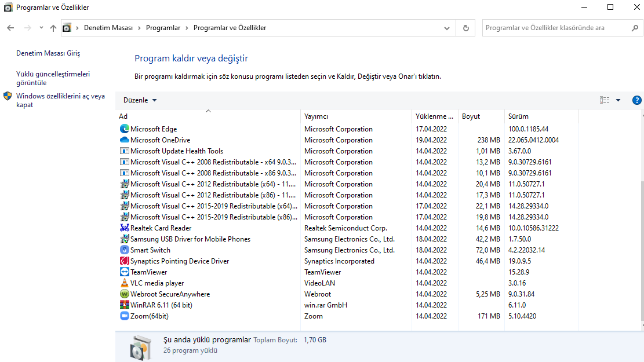The width and height of the screenshot is (644, 362).
Task: Click the WinRAR 6.11 books icon
Action: pyautogui.click(x=123, y=305)
